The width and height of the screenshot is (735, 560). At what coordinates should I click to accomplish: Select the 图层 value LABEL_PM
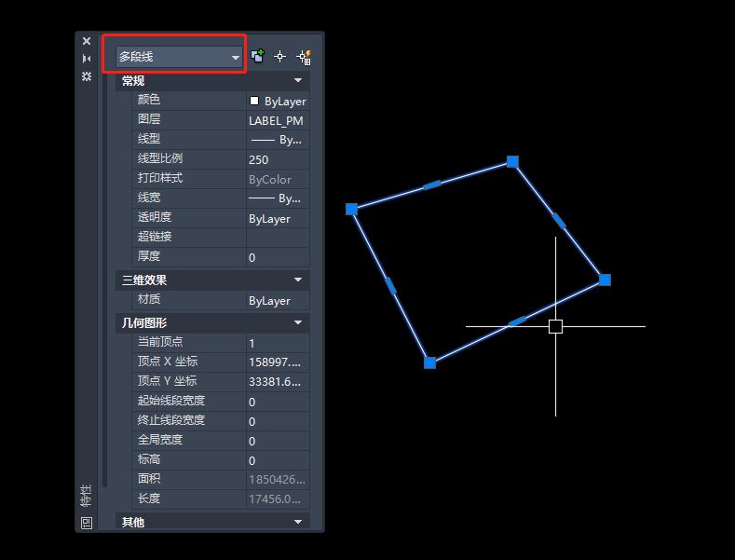[278, 120]
